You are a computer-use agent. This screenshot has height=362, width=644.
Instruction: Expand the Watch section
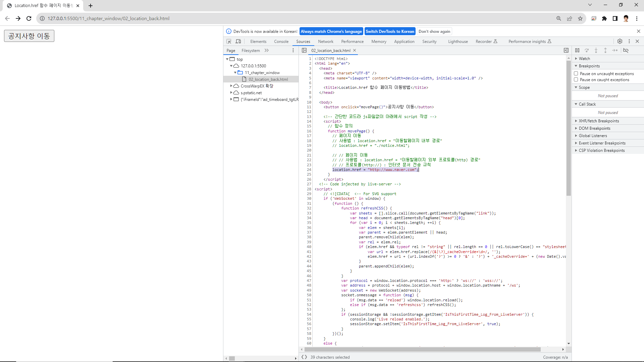click(x=584, y=58)
